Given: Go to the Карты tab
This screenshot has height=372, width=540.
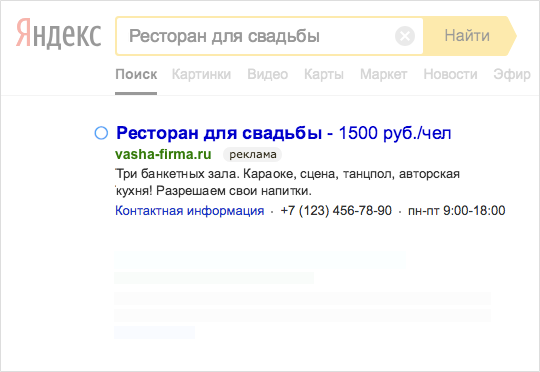Looking at the screenshot, I should (x=324, y=74).
